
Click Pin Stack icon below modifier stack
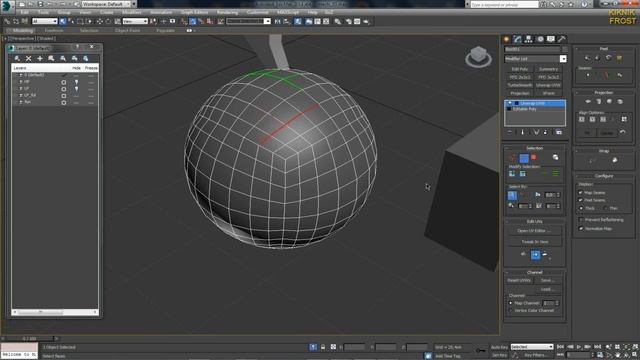[x=510, y=132]
